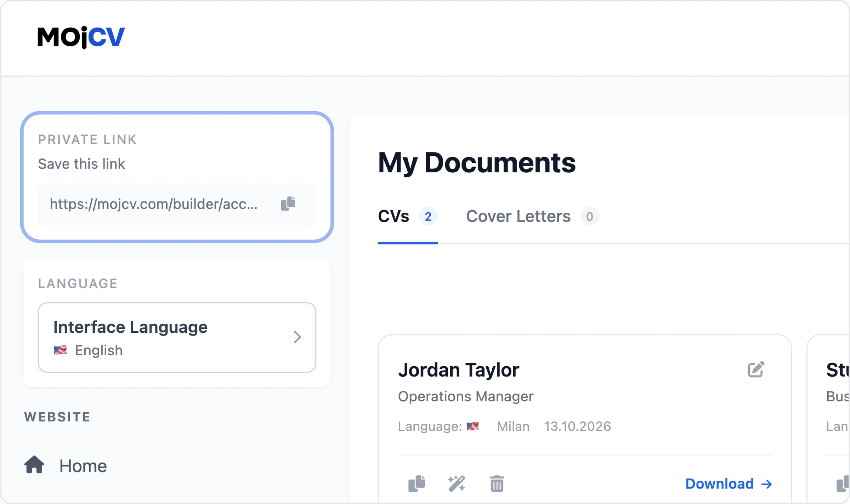This screenshot has width=850, height=504.
Task: Click the WEBSITE section label
Action: tap(57, 417)
